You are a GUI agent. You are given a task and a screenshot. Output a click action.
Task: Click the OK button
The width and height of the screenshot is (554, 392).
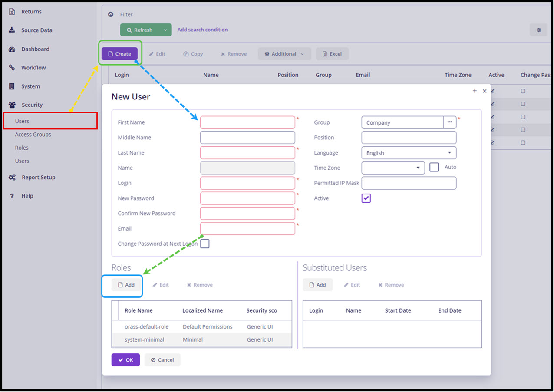(125, 360)
